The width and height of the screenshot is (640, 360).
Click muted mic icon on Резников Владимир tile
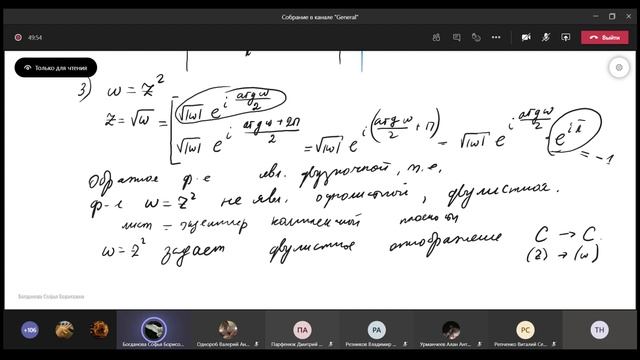[405, 344]
